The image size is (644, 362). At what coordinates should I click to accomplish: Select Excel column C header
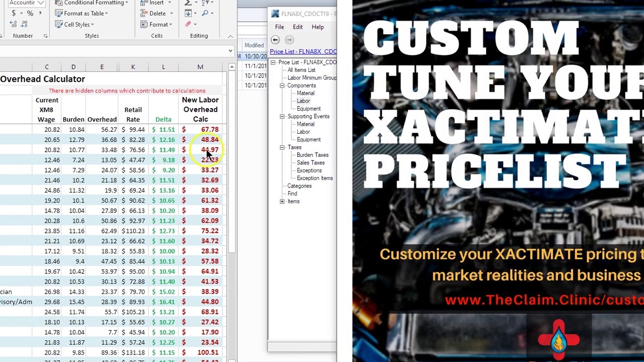tap(47, 67)
